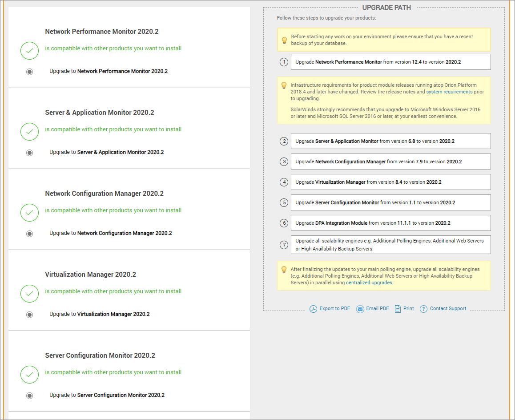Click compatibility message under Server Configuration Monitor
515x420 pixels.
pyautogui.click(x=113, y=372)
